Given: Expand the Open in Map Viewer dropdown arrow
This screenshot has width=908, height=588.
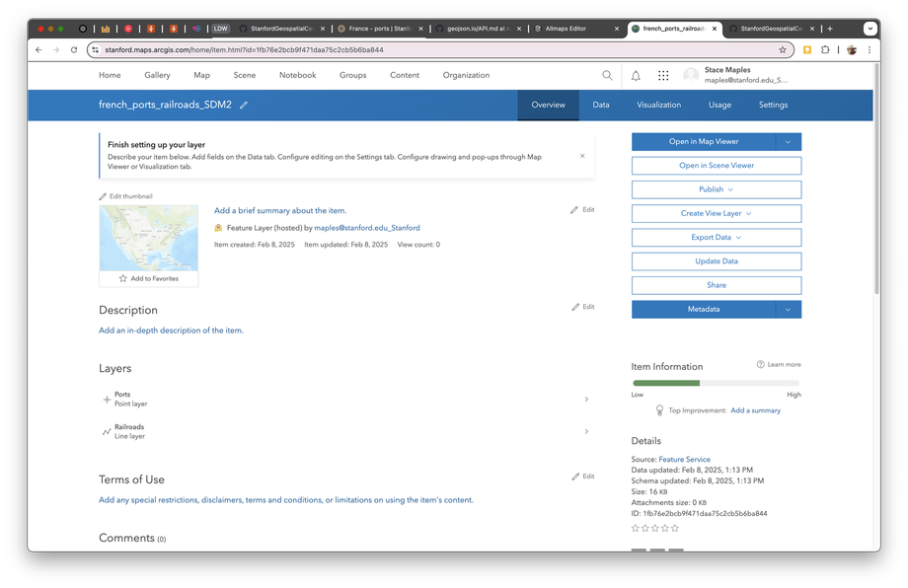Looking at the screenshot, I should point(789,142).
